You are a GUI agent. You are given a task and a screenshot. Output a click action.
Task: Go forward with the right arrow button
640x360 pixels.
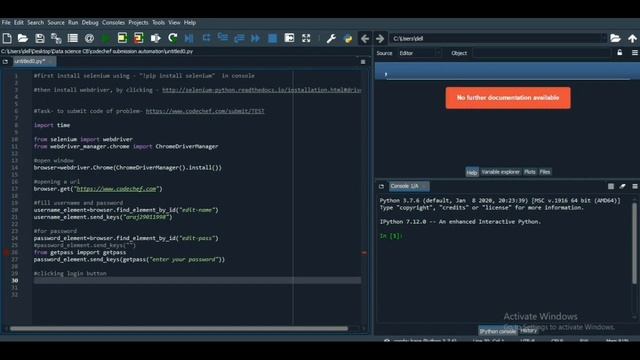(380, 38)
